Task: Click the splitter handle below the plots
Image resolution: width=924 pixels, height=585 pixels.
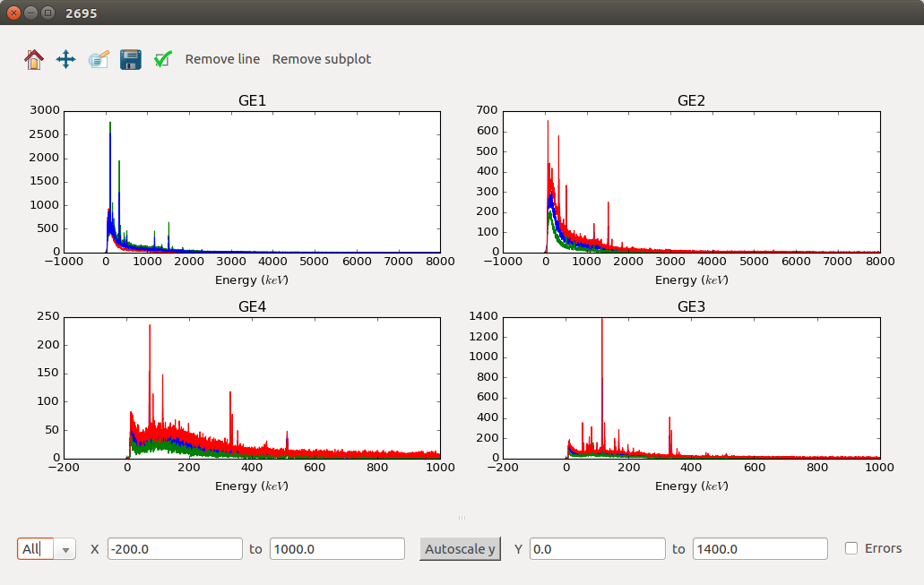Action: click(x=462, y=518)
